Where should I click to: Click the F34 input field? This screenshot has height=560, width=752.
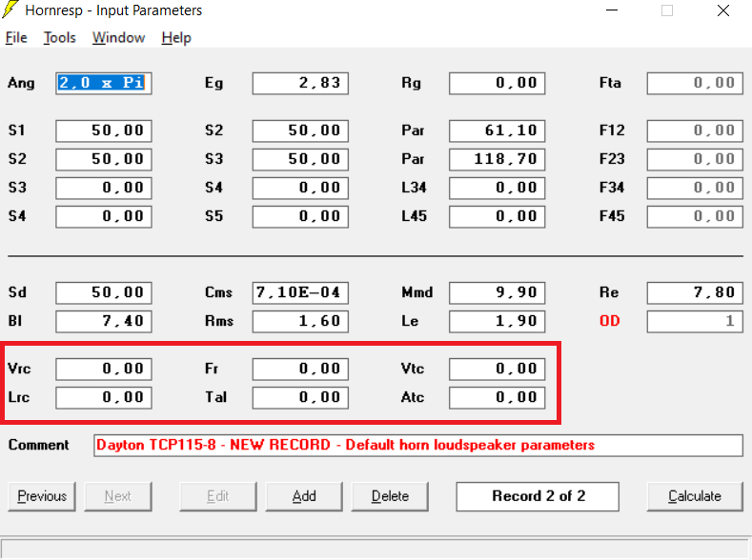click(x=695, y=188)
